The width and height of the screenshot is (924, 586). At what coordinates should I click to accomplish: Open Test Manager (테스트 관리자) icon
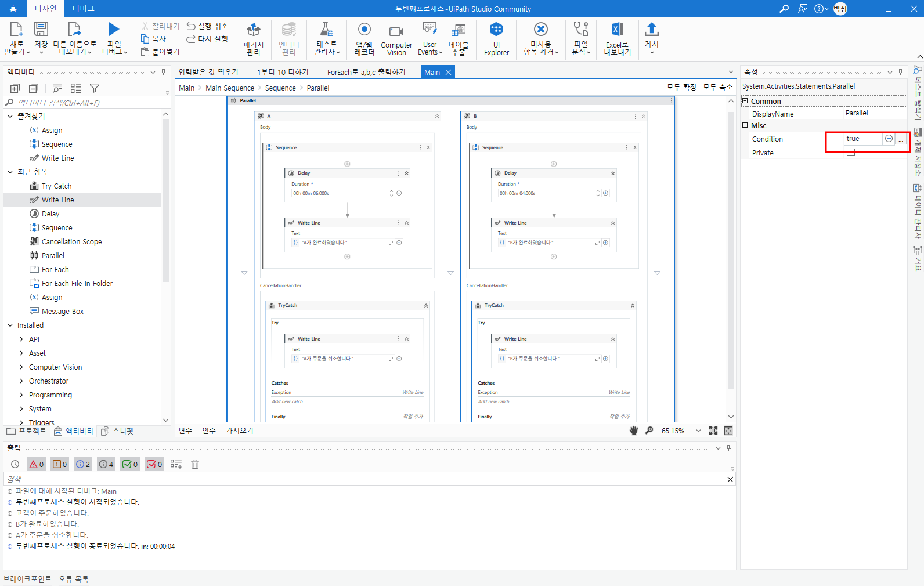tap(327, 29)
